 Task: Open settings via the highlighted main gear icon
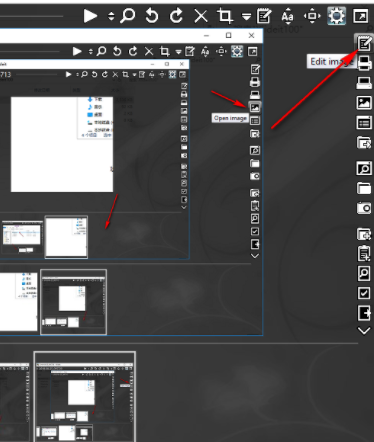click(336, 16)
